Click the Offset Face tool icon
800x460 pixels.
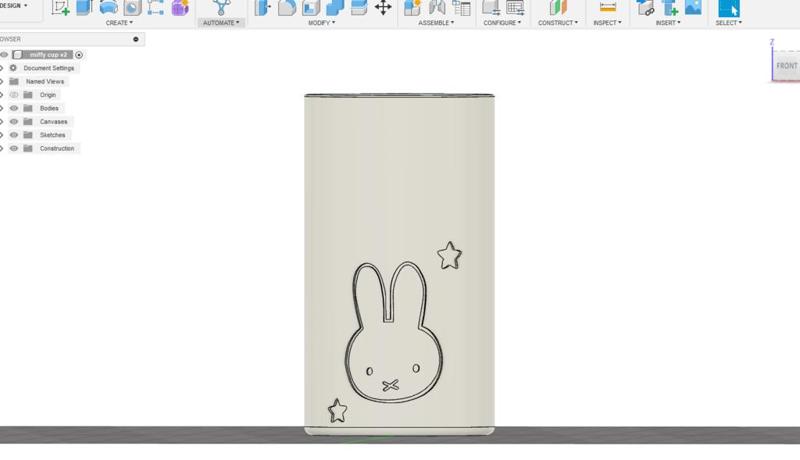click(x=359, y=7)
